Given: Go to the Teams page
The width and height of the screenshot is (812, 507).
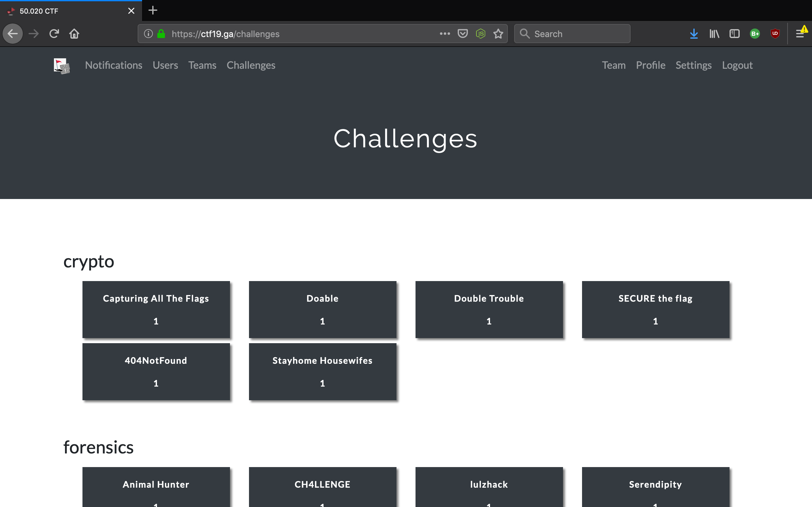Looking at the screenshot, I should point(202,65).
